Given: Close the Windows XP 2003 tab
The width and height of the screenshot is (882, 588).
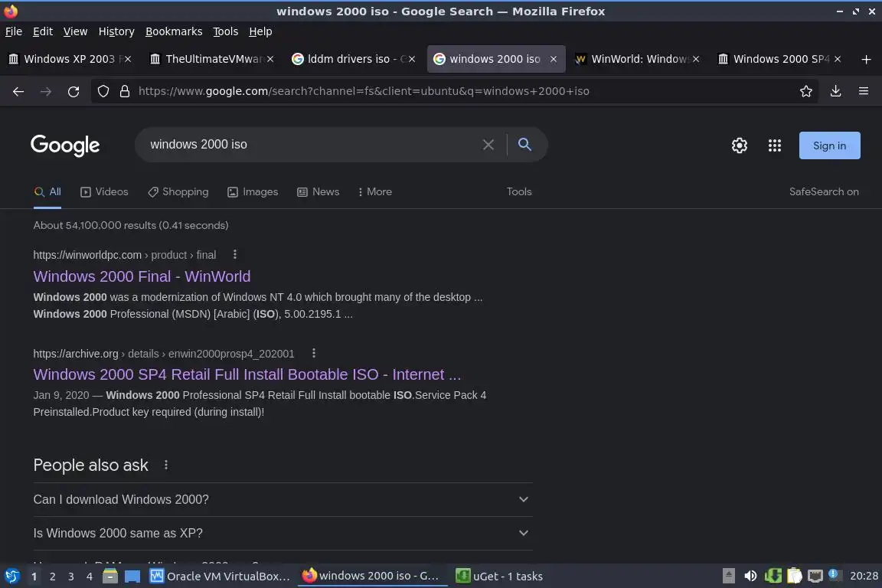Looking at the screenshot, I should 128,59.
